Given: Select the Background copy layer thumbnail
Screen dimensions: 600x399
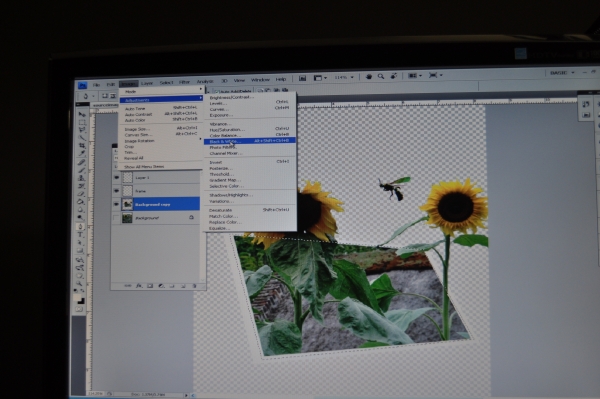Looking at the screenshot, I should (x=127, y=204).
